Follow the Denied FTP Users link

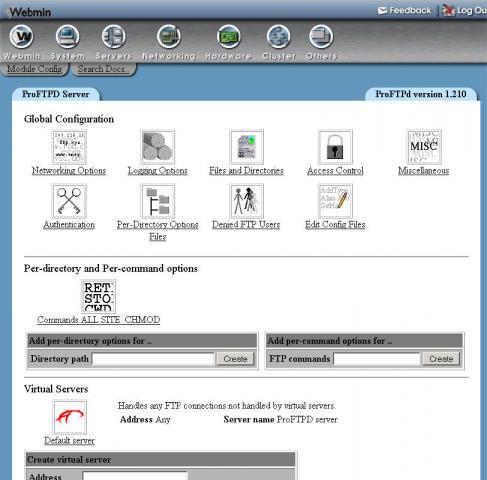click(246, 225)
